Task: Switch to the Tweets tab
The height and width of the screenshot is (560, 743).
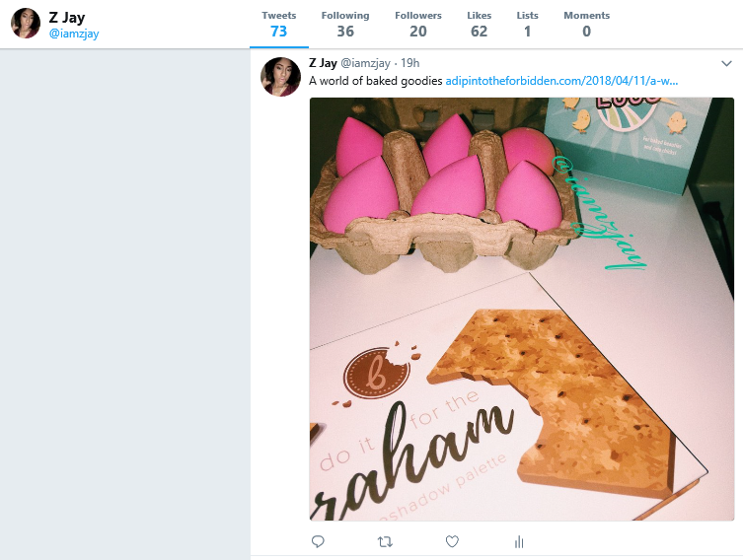Action: [278, 24]
